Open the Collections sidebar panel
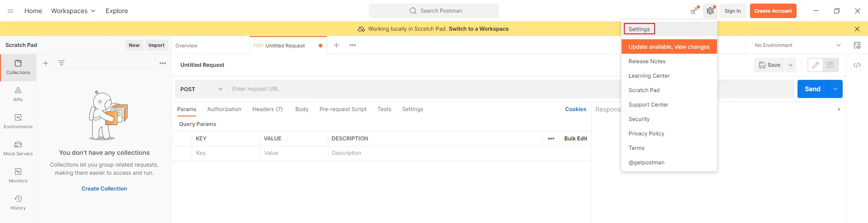 (x=18, y=67)
